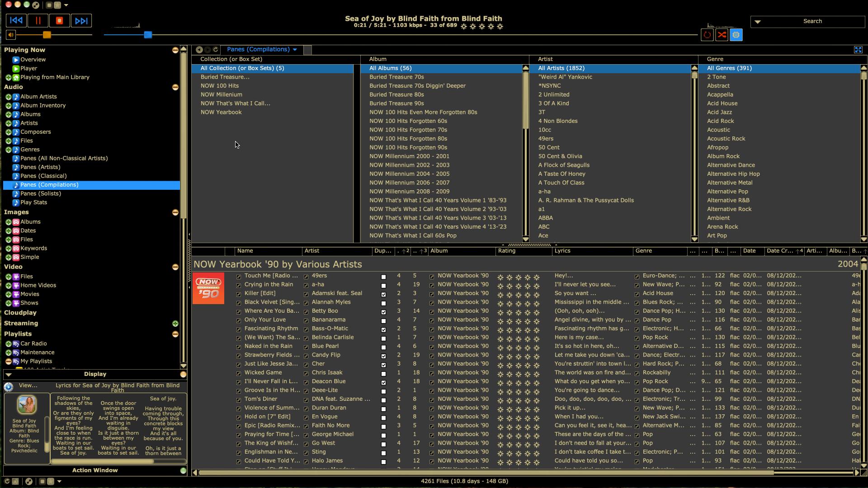Collapse the Video section

click(175, 267)
